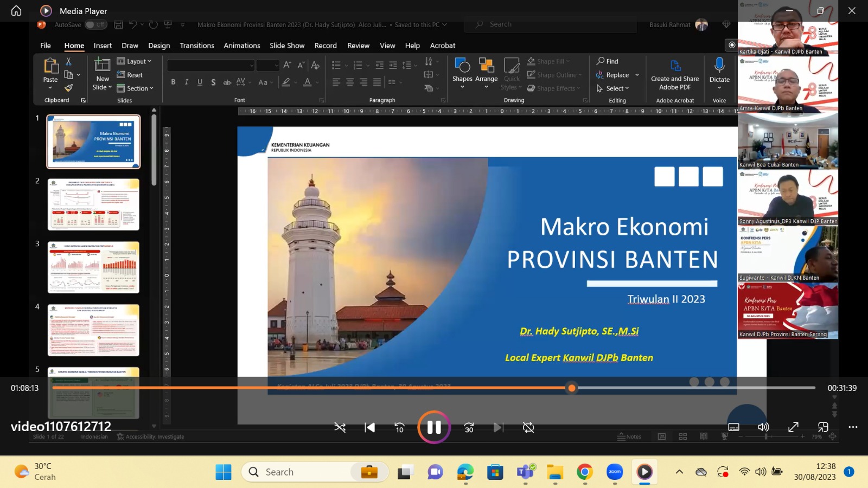Open the volume control
Viewport: 868px width, 488px height.
763,427
